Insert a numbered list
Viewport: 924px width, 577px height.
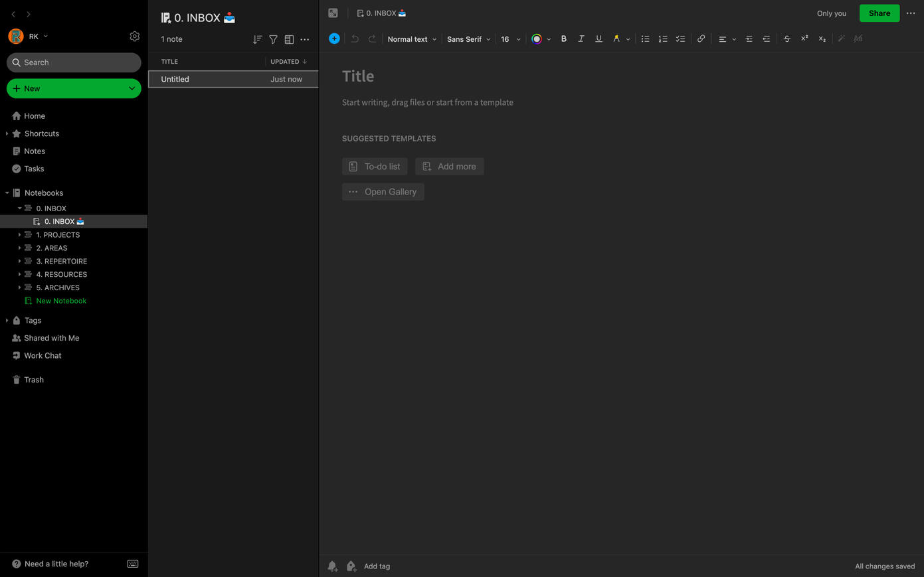click(x=662, y=39)
